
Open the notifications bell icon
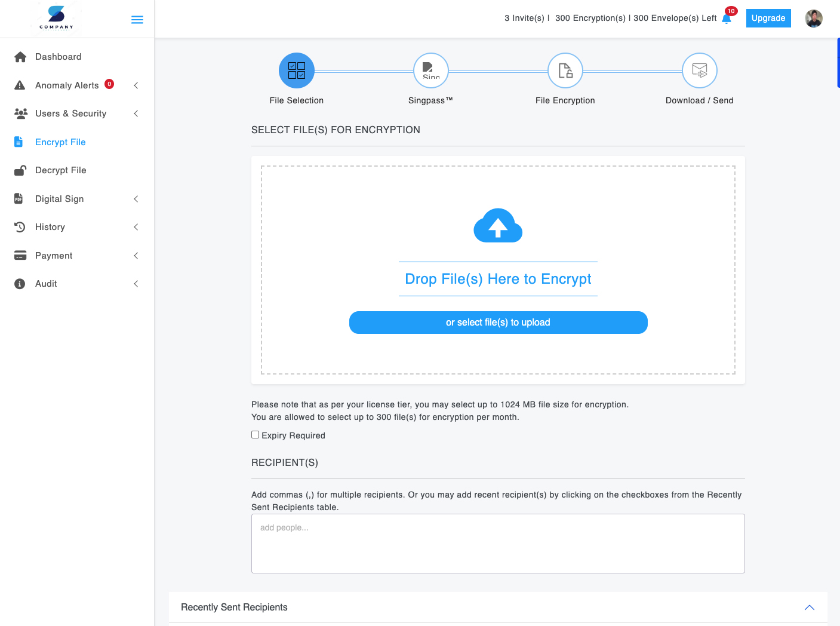click(727, 19)
